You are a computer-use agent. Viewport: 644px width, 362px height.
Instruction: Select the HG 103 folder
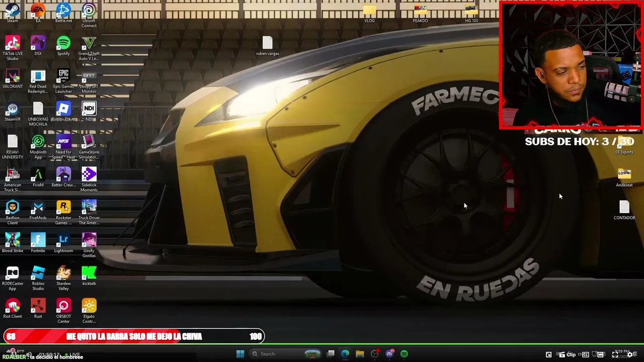[x=471, y=13]
